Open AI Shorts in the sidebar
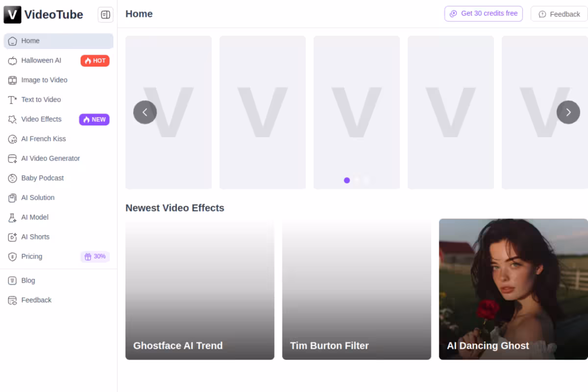The image size is (588, 392). click(x=59, y=237)
